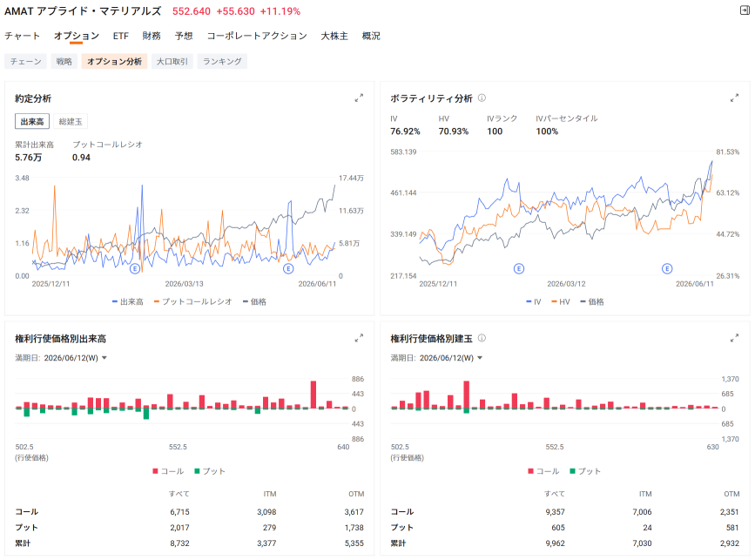
Task: Click the AMAT アプライド・マテリアルズ title
Action: coord(83,11)
